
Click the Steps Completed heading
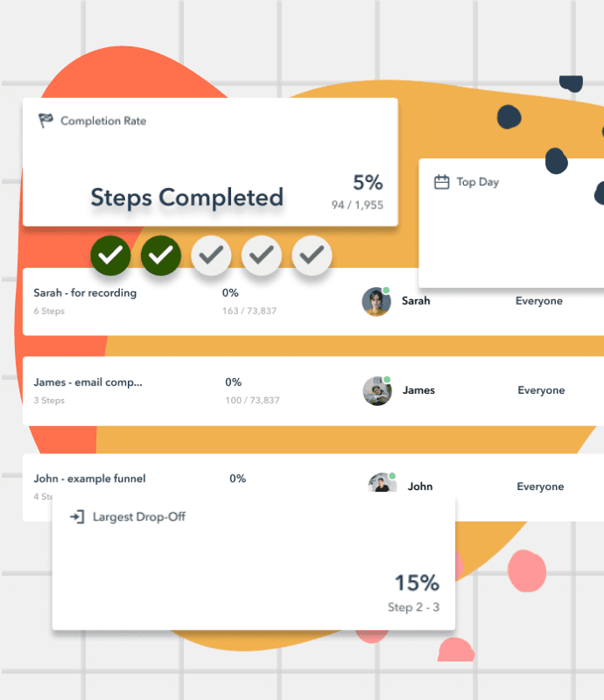pyautogui.click(x=187, y=198)
